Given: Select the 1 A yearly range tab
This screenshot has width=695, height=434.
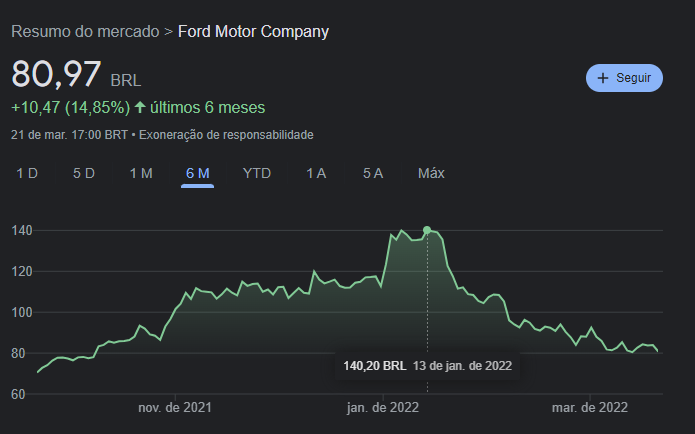Looking at the screenshot, I should tap(316, 173).
